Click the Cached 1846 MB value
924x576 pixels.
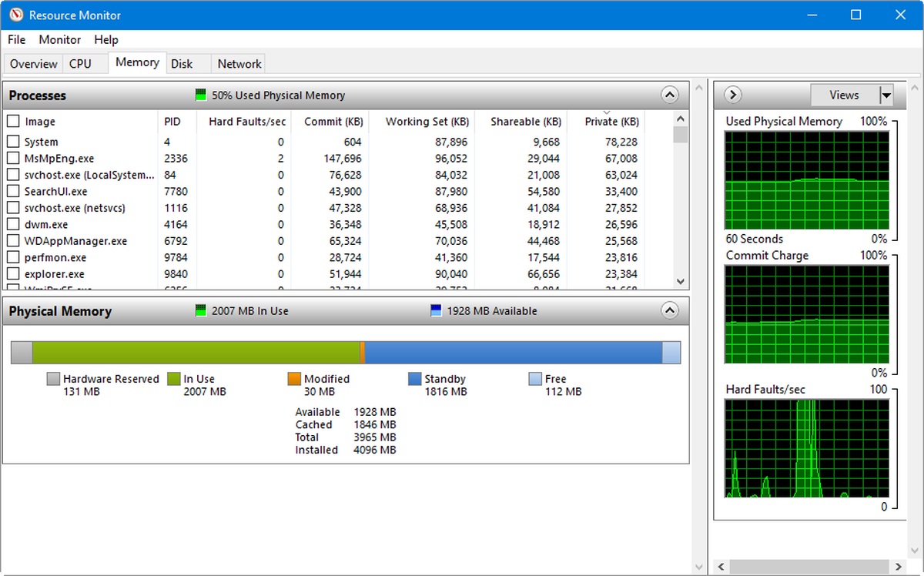click(375, 424)
